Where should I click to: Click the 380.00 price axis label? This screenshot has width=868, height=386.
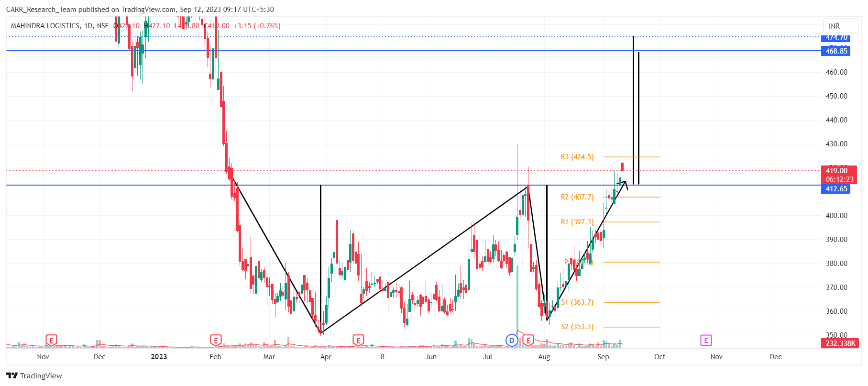(836, 264)
